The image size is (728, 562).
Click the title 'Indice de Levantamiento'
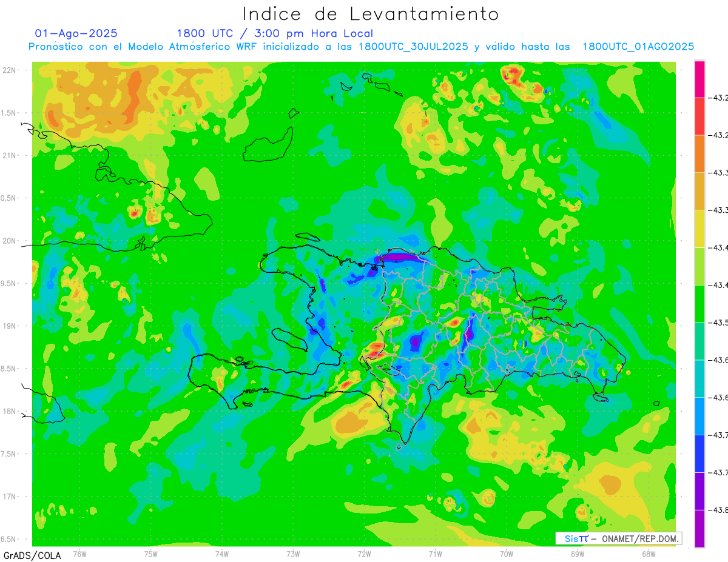370,14
